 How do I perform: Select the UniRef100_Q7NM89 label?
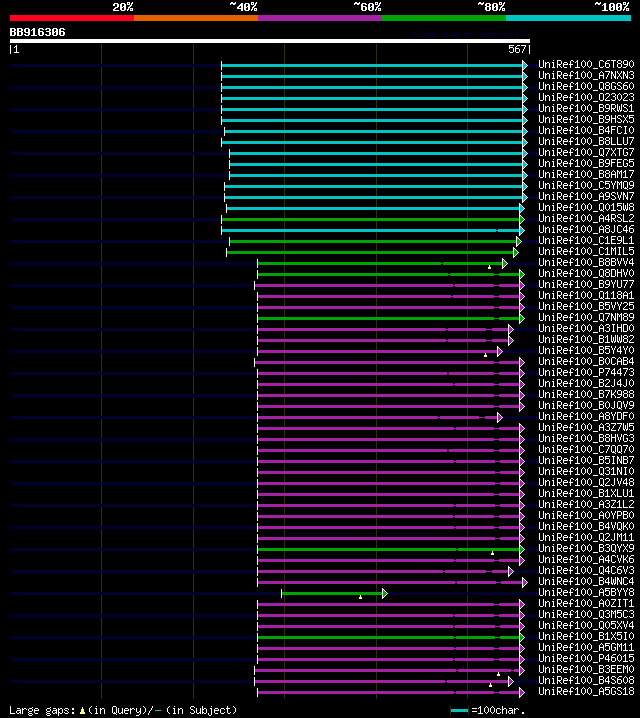586,317
